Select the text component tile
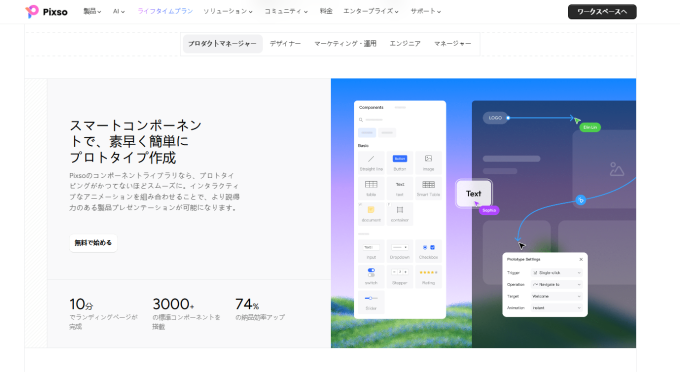The image size is (680, 372). [399, 188]
